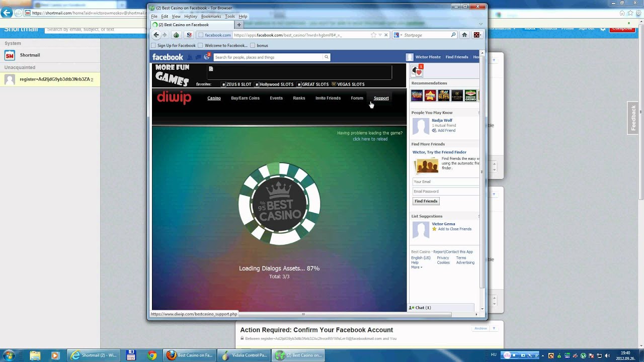The image size is (644, 362).
Task: Click the Casino nav link
Action: (214, 98)
